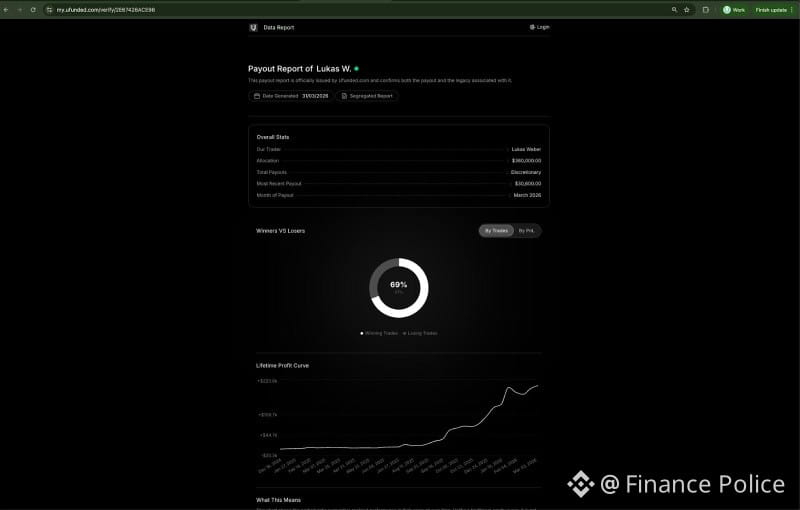Image resolution: width=800 pixels, height=510 pixels.
Task: Click the green verified dot next to Lukas W.
Action: coord(356,68)
